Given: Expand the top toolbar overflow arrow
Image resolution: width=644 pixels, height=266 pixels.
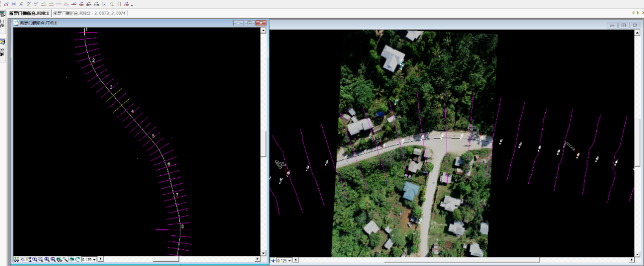Looking at the screenshot, I should tap(132, 4).
